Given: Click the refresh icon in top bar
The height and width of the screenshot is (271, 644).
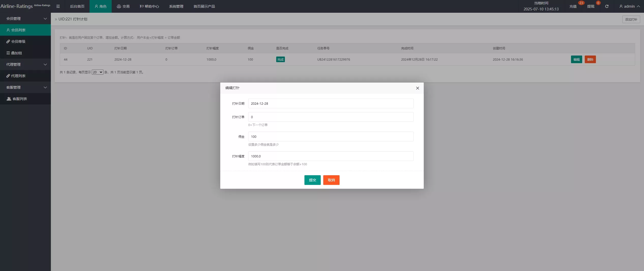Looking at the screenshot, I should point(607,6).
